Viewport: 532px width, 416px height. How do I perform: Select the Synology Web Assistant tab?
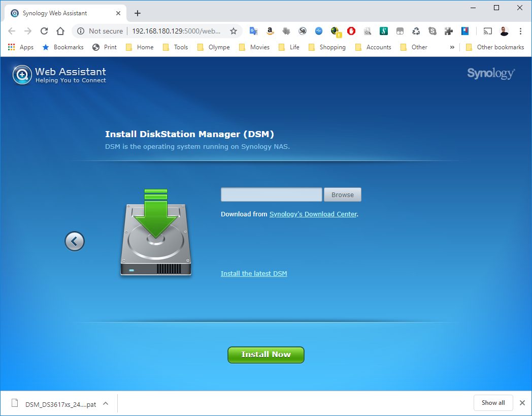[65, 13]
